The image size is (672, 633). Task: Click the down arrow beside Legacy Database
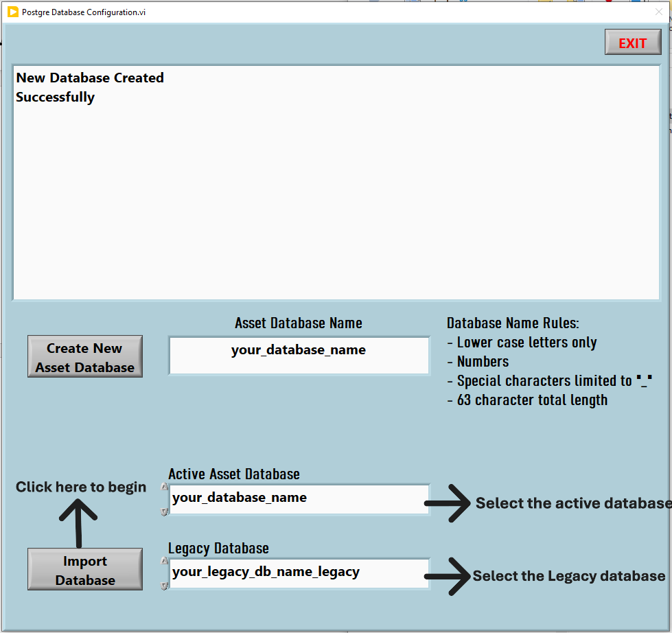pos(165,586)
